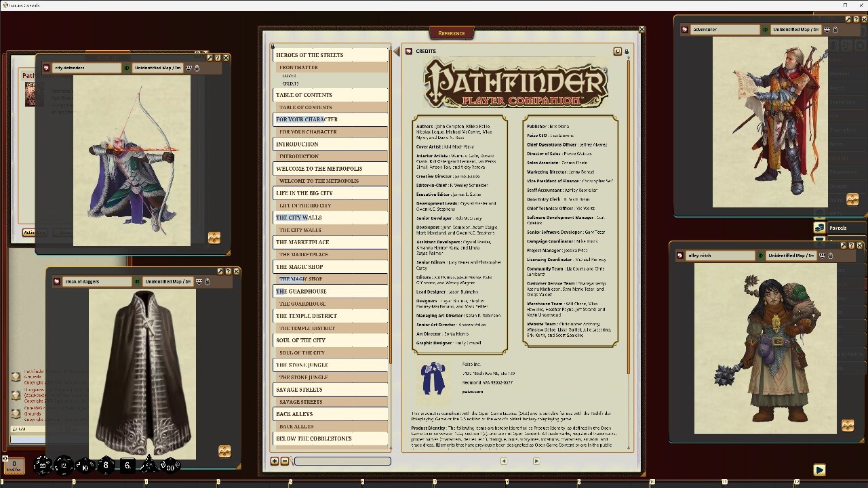Click the forward navigation arrow below the credits page
Viewport: 868px width, 488px height.
536,461
